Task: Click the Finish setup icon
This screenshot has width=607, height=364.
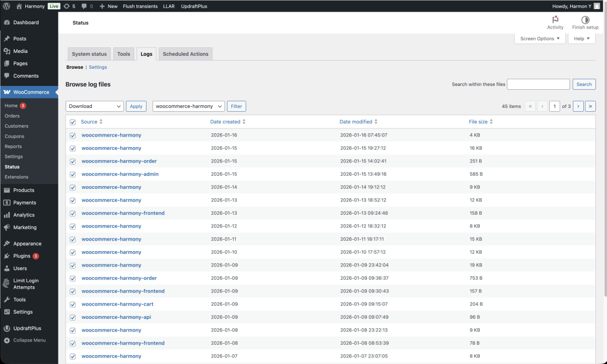Action: pos(585,20)
